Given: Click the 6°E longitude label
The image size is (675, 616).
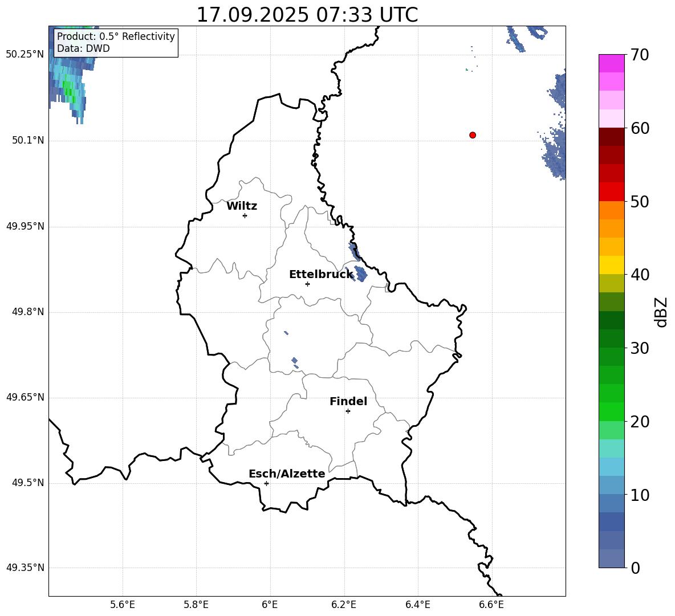Looking at the screenshot, I should pyautogui.click(x=270, y=605).
